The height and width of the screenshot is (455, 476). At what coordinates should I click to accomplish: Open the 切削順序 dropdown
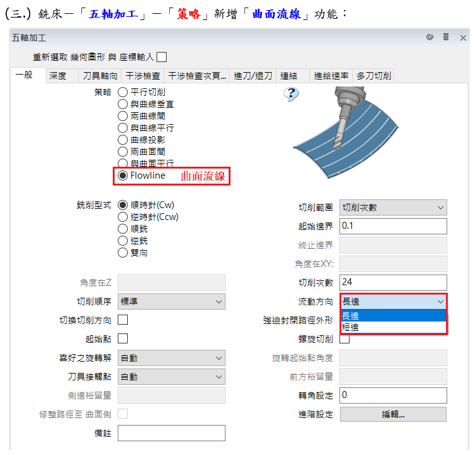pos(171,301)
